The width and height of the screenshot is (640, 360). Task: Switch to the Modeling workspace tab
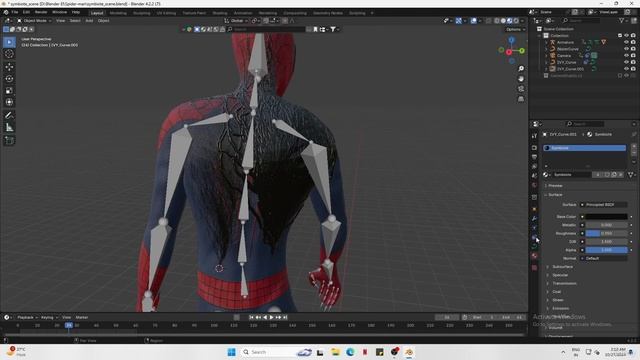pyautogui.click(x=118, y=13)
